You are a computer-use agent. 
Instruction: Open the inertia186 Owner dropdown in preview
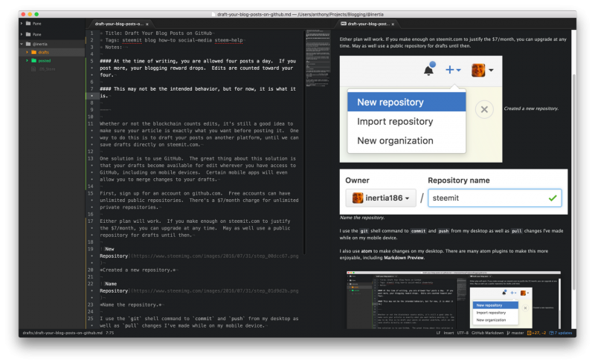click(381, 198)
